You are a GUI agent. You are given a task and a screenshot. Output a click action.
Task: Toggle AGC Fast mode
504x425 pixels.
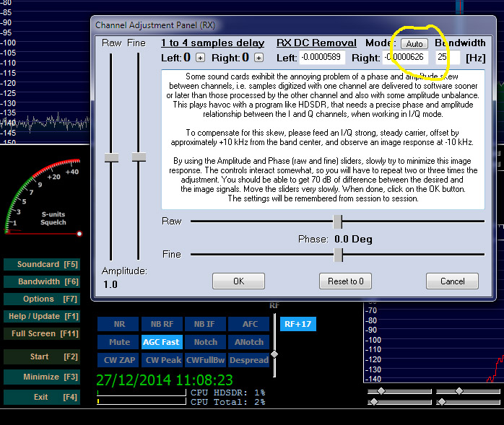(162, 342)
